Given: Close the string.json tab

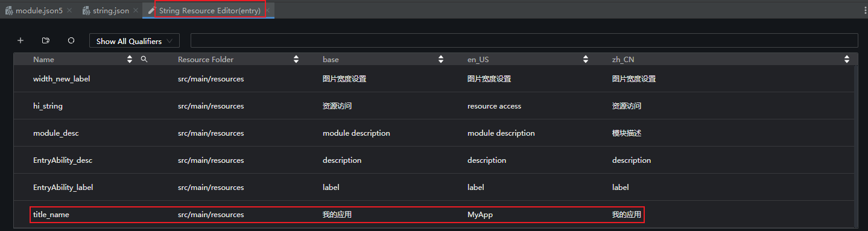Looking at the screenshot, I should pos(136,11).
